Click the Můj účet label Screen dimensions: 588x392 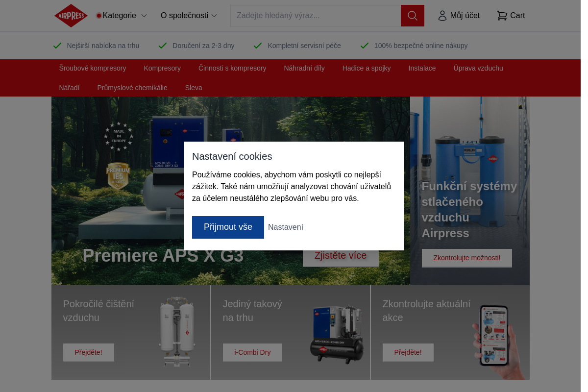pyautogui.click(x=465, y=16)
